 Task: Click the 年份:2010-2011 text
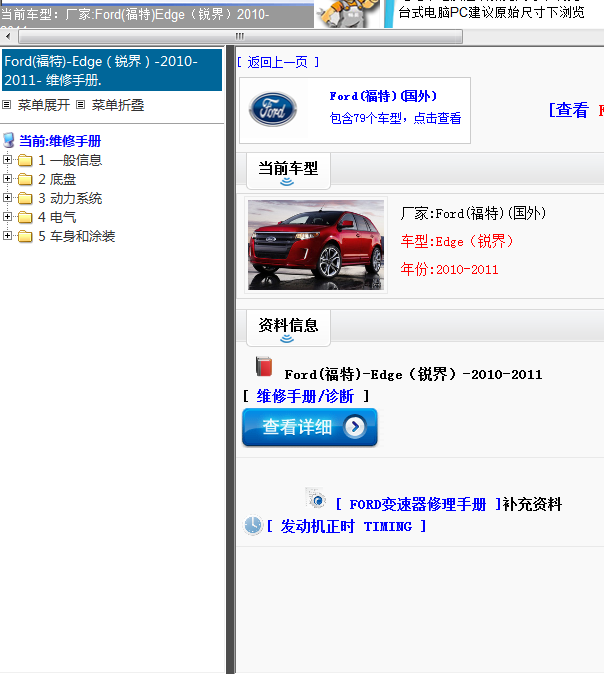(x=449, y=270)
